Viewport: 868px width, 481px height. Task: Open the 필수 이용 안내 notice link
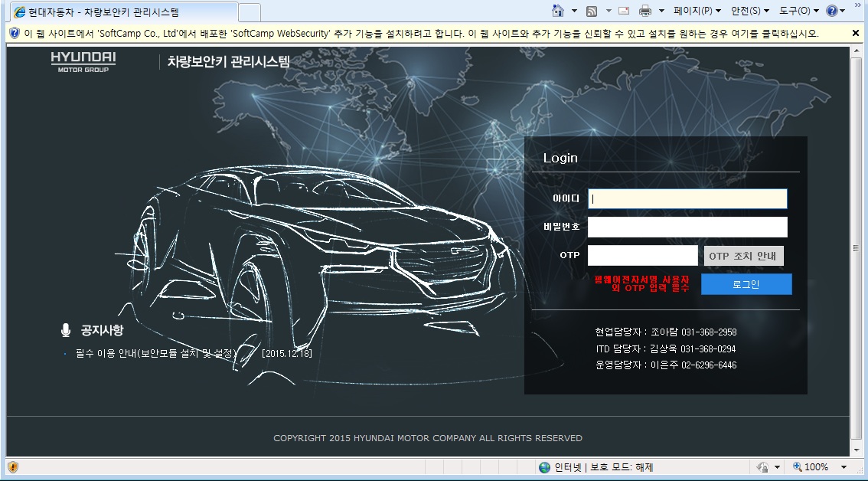pos(156,354)
